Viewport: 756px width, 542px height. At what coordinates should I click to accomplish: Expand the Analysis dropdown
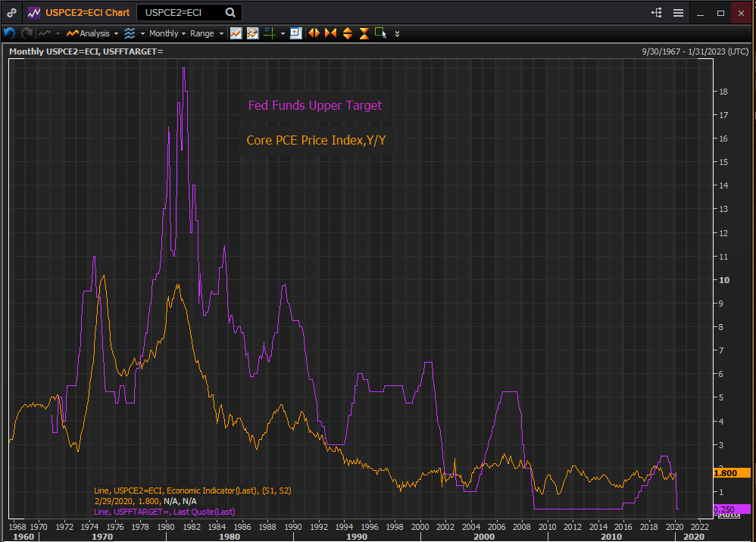click(x=93, y=33)
